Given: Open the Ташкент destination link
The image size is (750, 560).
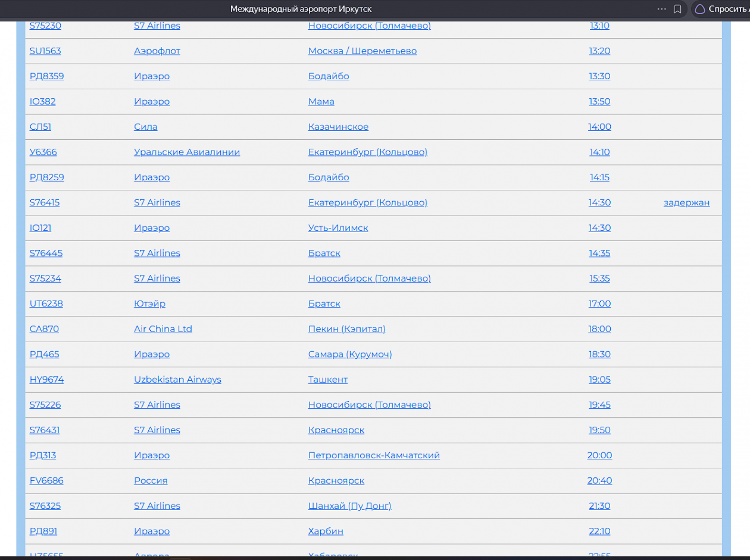Looking at the screenshot, I should pyautogui.click(x=328, y=380).
